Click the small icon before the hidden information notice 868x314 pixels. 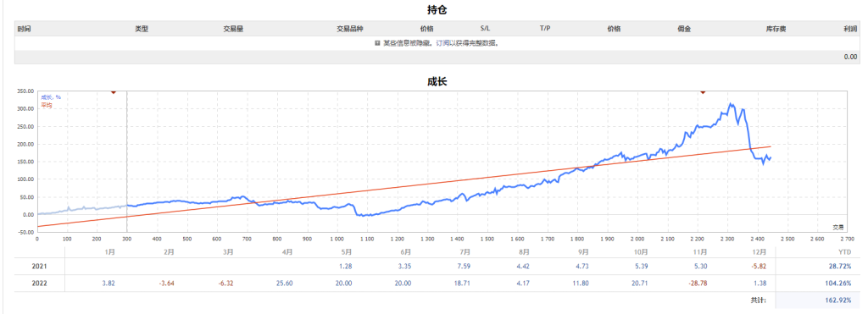point(377,43)
